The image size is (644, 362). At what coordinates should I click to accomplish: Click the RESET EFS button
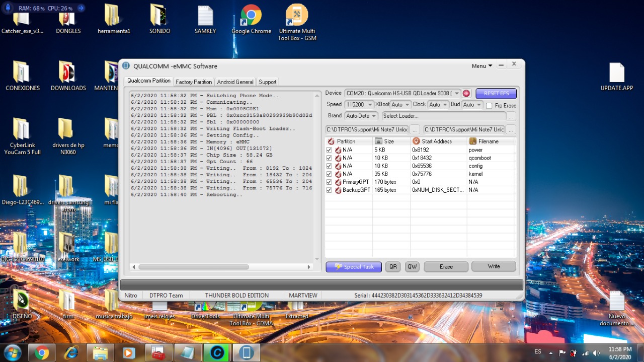click(496, 93)
